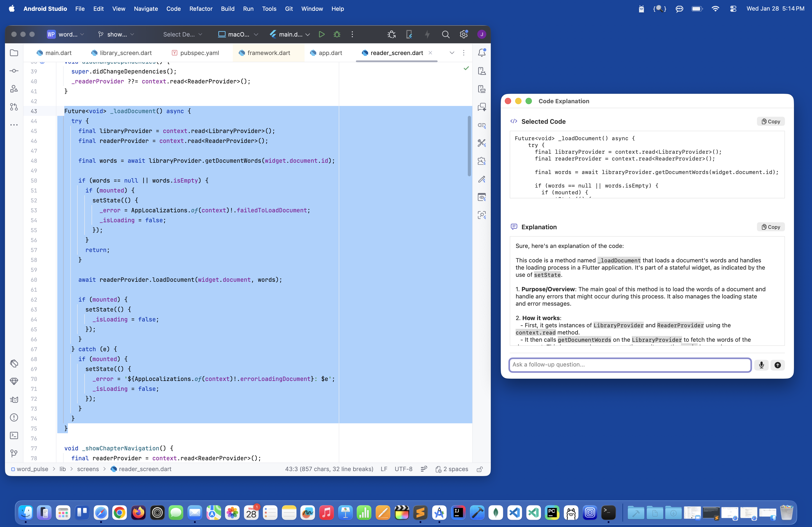
Task: Send the follow-up question
Action: (777, 365)
